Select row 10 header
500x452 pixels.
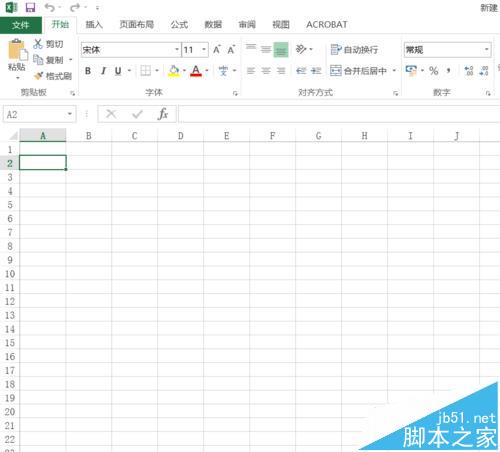coord(10,274)
